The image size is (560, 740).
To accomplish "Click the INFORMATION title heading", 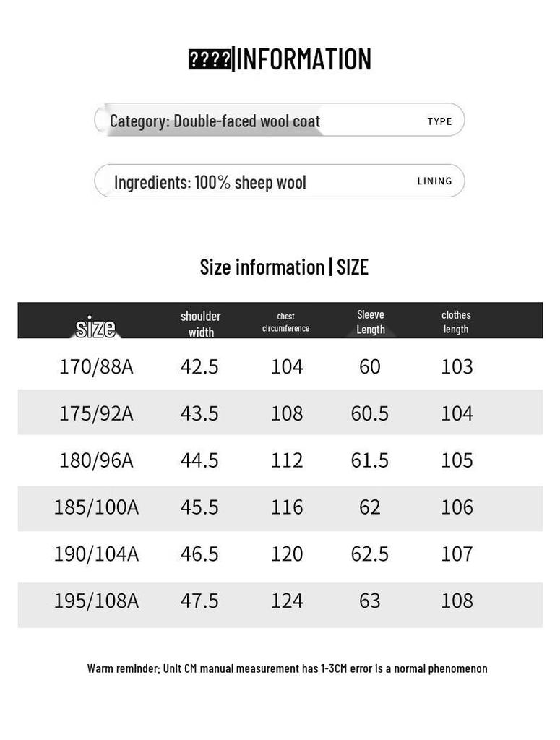I will 280,59.
